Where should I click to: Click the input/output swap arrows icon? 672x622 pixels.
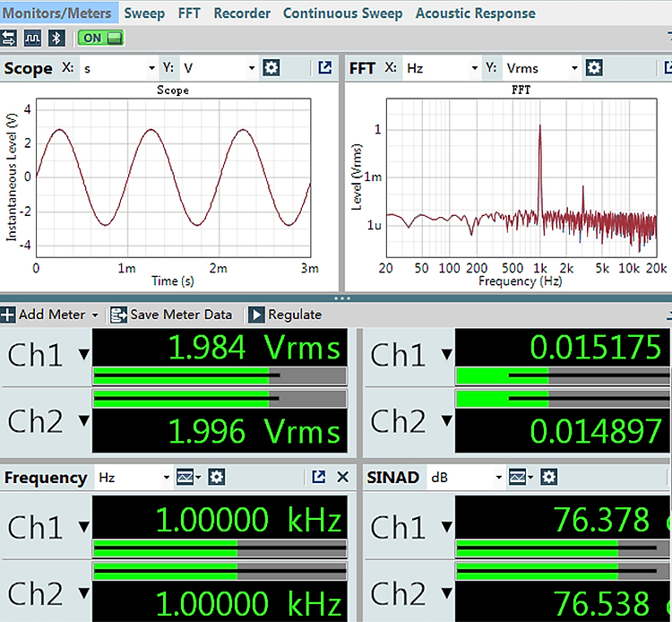[x=9, y=39]
